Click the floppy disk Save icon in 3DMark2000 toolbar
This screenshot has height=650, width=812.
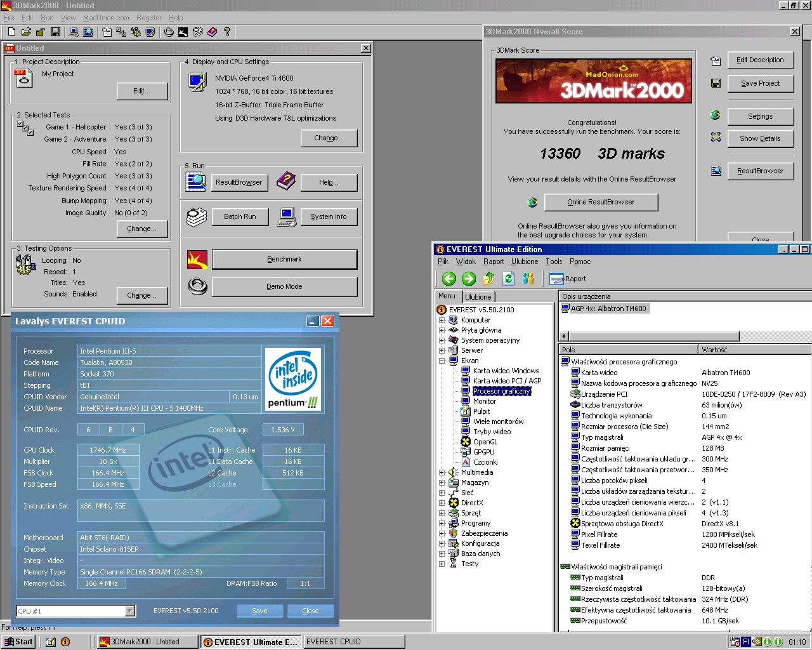pos(55,32)
